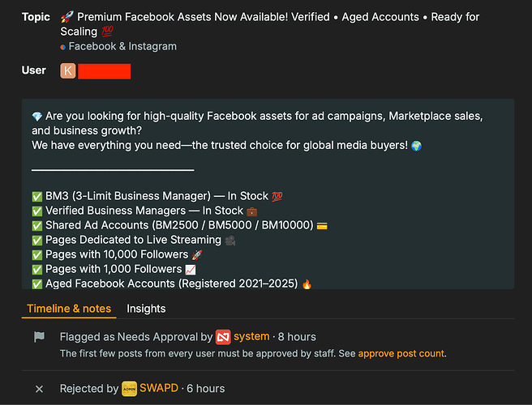Click the Facebook & Instagram category bullet icon
532x405 pixels.
click(62, 47)
